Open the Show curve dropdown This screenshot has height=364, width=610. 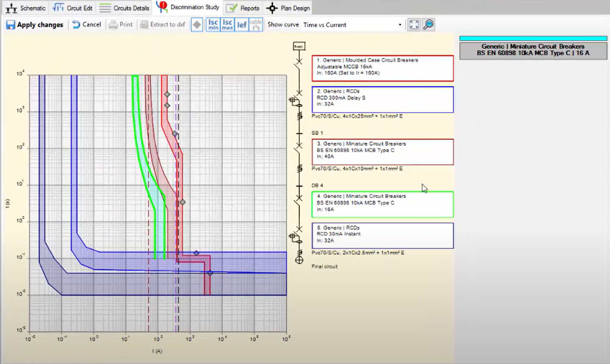click(352, 25)
